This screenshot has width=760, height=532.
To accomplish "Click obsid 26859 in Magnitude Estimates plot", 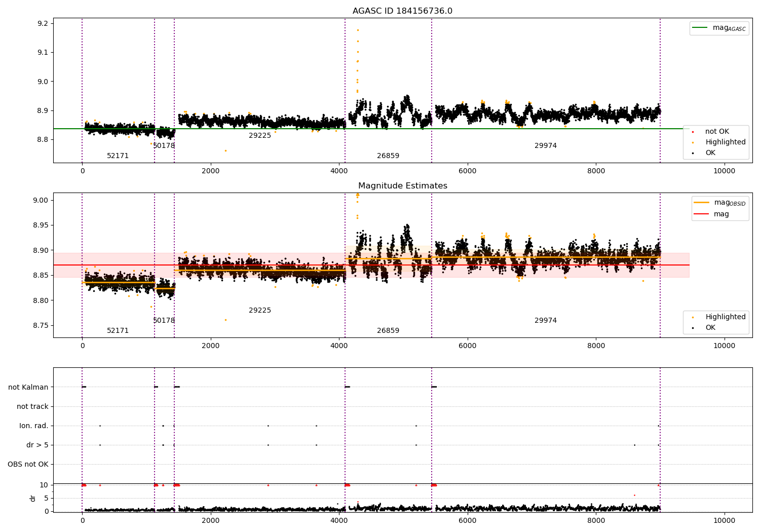I will click(x=388, y=330).
